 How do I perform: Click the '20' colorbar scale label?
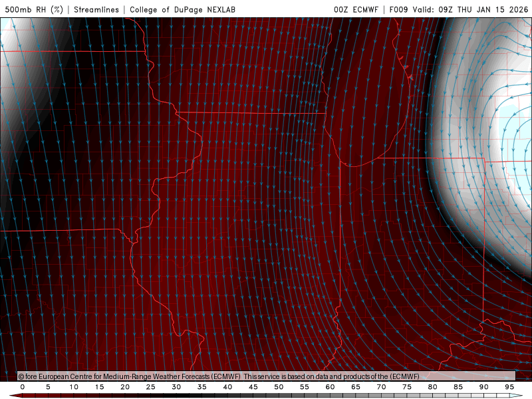[x=125, y=387]
